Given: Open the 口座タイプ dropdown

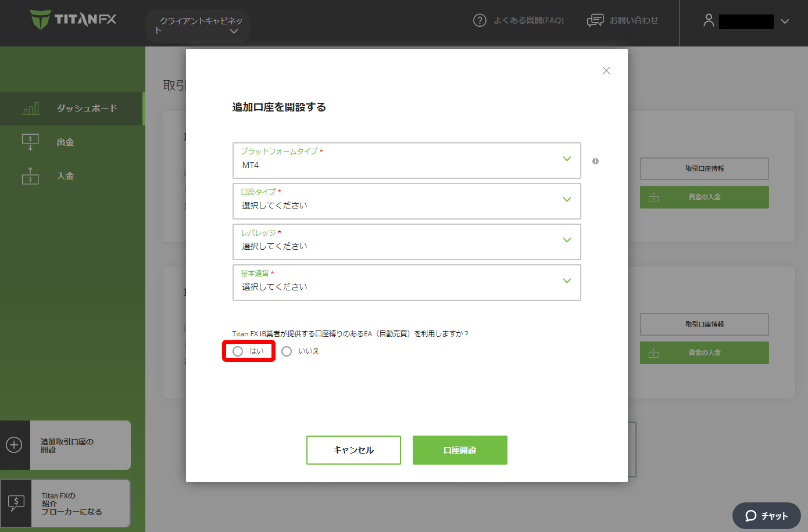Looking at the screenshot, I should coord(407,201).
